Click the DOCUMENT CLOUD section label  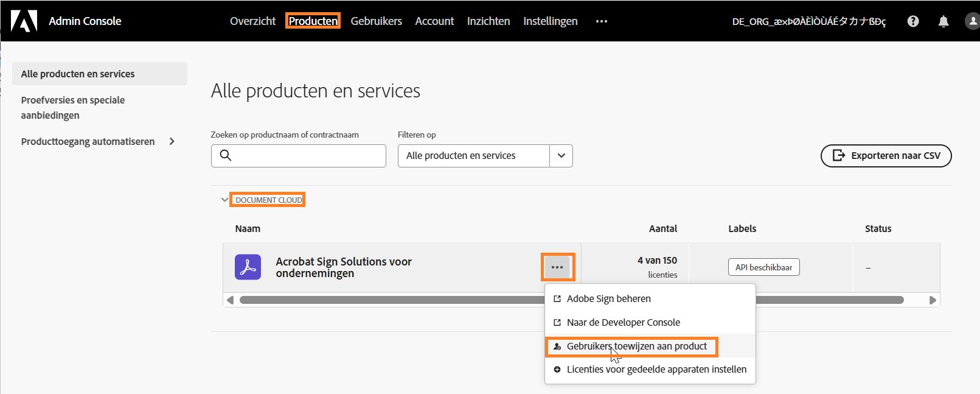269,200
